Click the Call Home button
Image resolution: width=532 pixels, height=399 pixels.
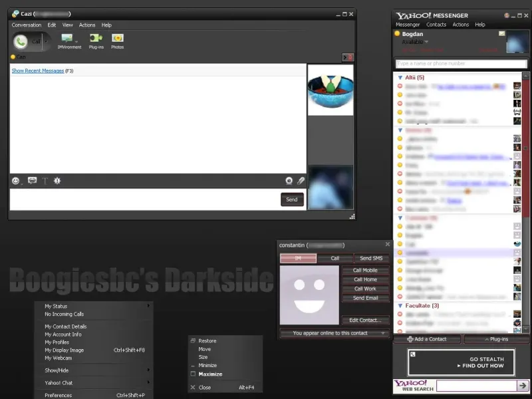point(365,279)
